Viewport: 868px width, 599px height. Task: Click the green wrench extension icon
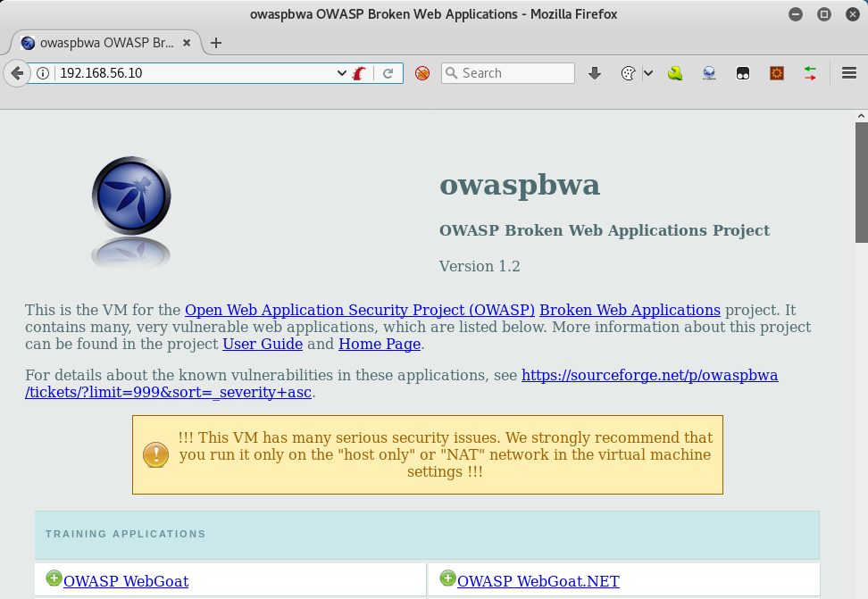click(x=675, y=73)
